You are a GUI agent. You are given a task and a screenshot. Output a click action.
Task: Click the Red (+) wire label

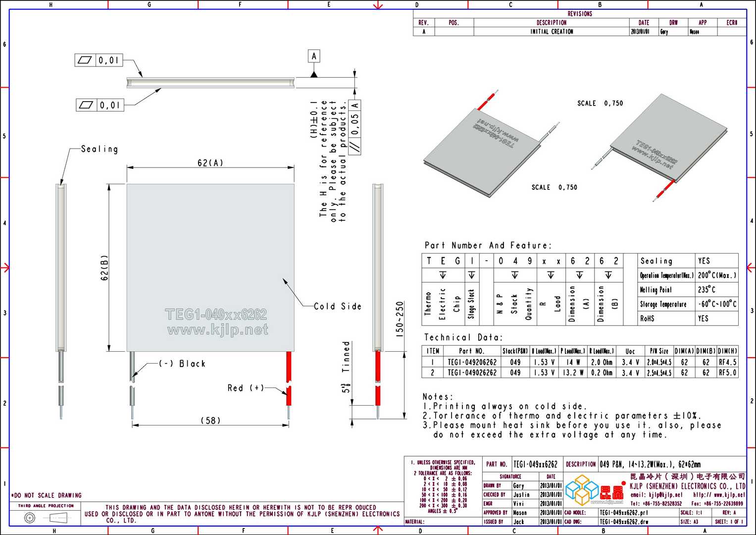pyautogui.click(x=246, y=388)
